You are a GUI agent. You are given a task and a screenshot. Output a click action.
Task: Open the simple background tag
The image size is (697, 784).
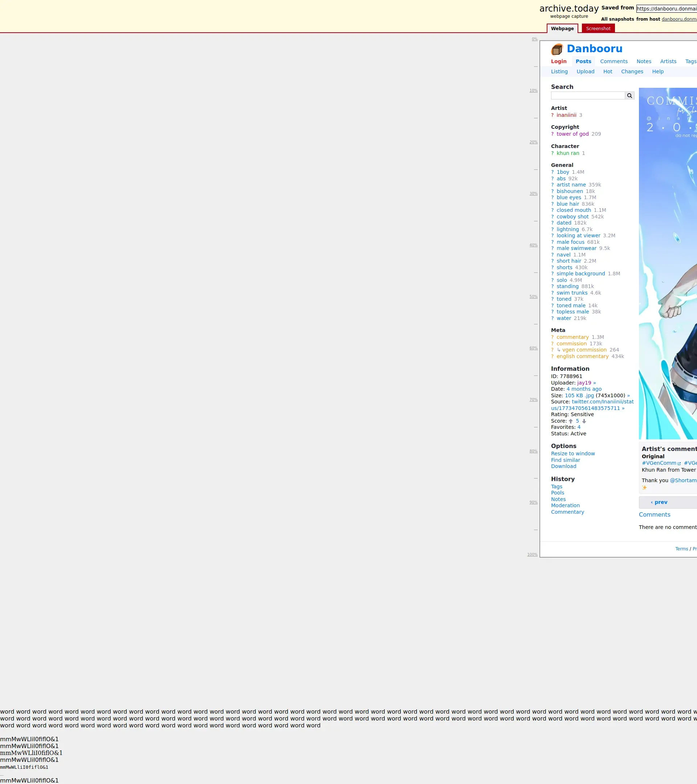[581, 274]
